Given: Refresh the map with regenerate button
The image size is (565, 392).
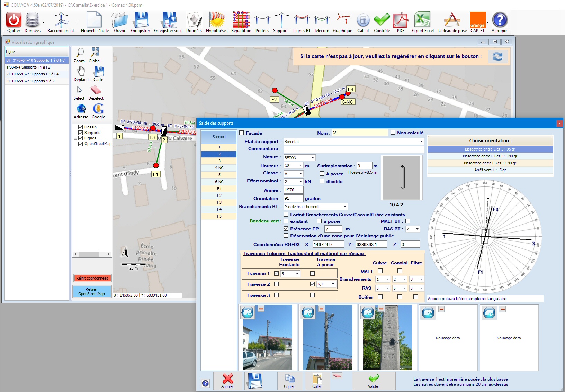Looking at the screenshot, I should [497, 56].
